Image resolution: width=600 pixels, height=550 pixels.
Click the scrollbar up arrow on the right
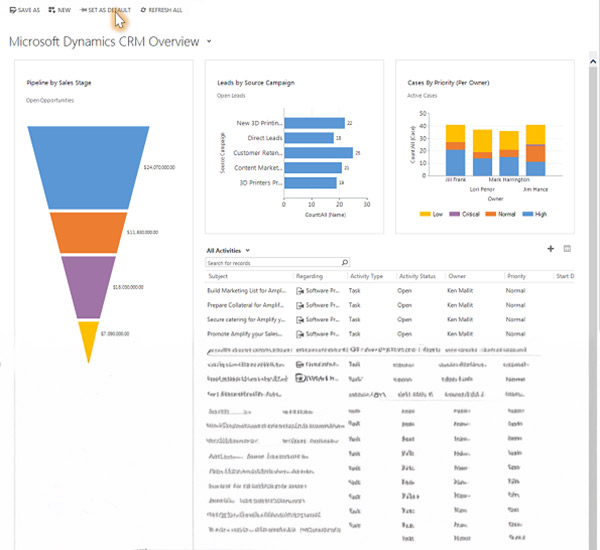(x=593, y=61)
